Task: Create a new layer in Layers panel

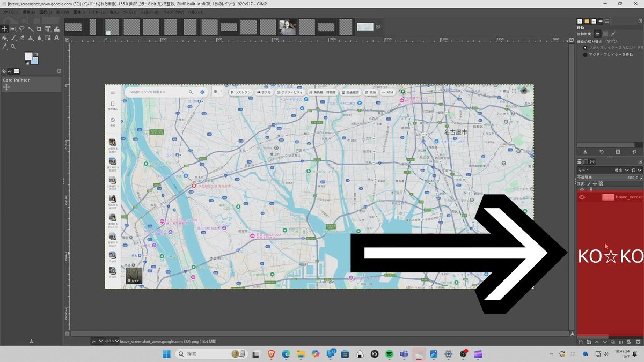Action: pos(581,342)
